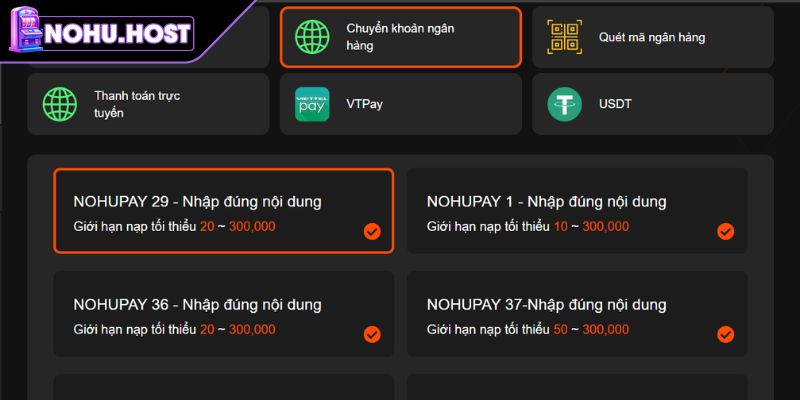Toggle the NOHUPAY 37 orange checkmark

pos(726,335)
